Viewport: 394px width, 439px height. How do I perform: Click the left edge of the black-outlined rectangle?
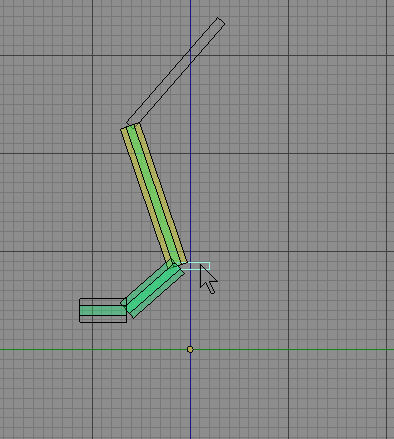80,310
